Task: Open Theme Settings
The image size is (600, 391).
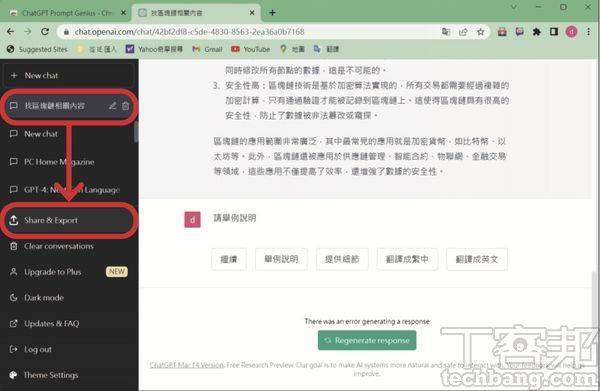Action: point(69,375)
